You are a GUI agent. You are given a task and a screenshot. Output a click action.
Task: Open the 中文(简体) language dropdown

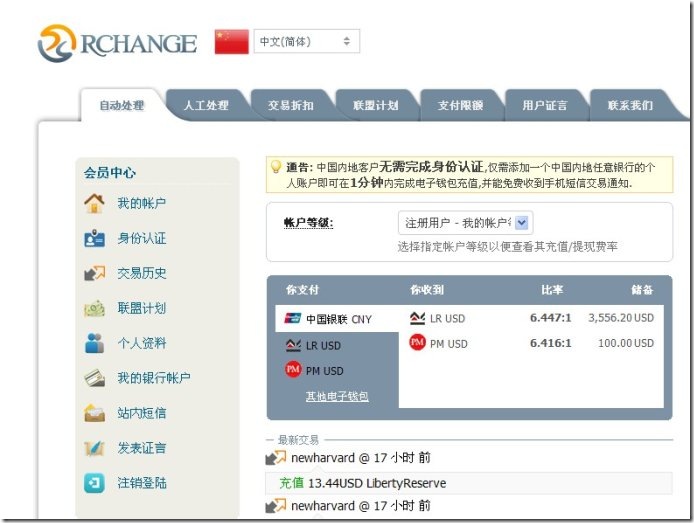pos(305,42)
